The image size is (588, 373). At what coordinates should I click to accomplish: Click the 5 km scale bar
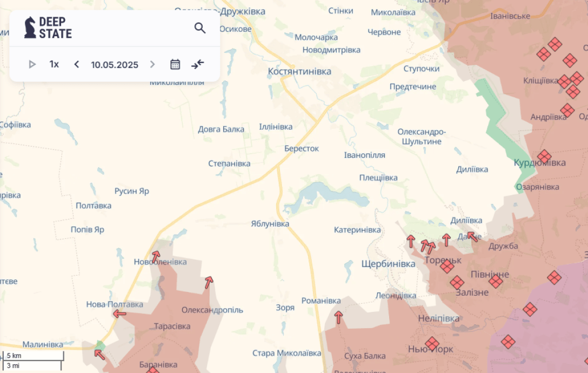tap(32, 356)
